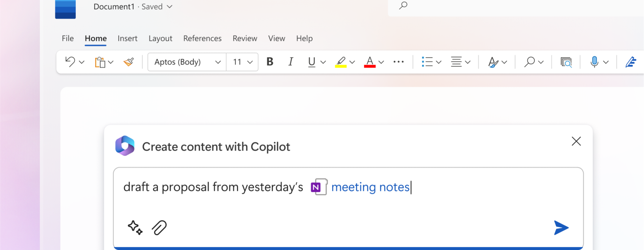Switch to the Layout tab
The width and height of the screenshot is (644, 250).
point(160,39)
